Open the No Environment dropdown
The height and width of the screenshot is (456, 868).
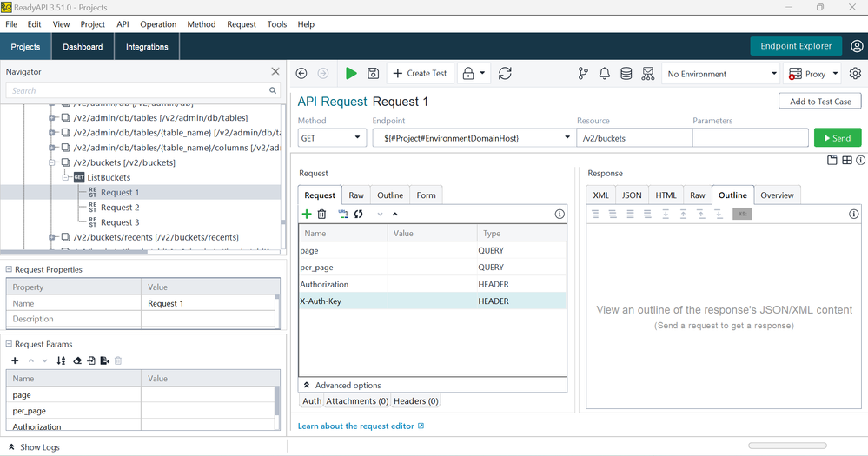pyautogui.click(x=721, y=74)
